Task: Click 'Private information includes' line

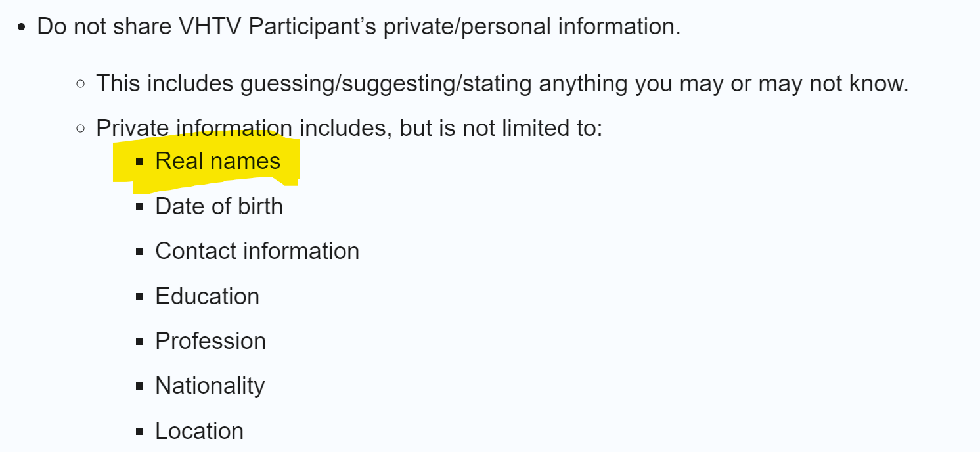Action: 348,128
